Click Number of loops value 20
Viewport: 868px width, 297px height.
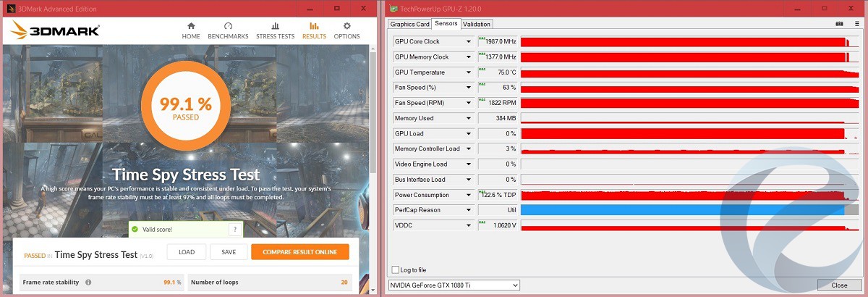344,283
